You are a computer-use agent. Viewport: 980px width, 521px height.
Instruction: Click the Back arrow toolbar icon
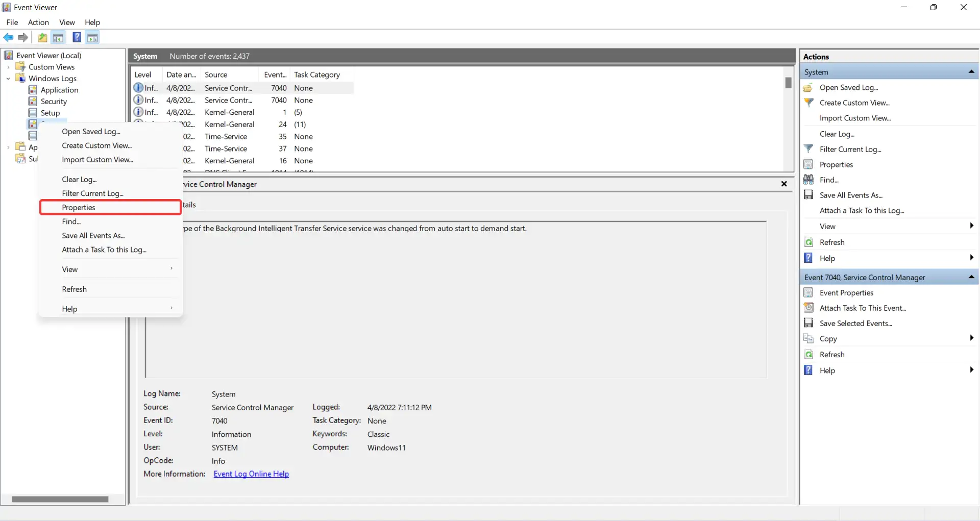(8, 38)
